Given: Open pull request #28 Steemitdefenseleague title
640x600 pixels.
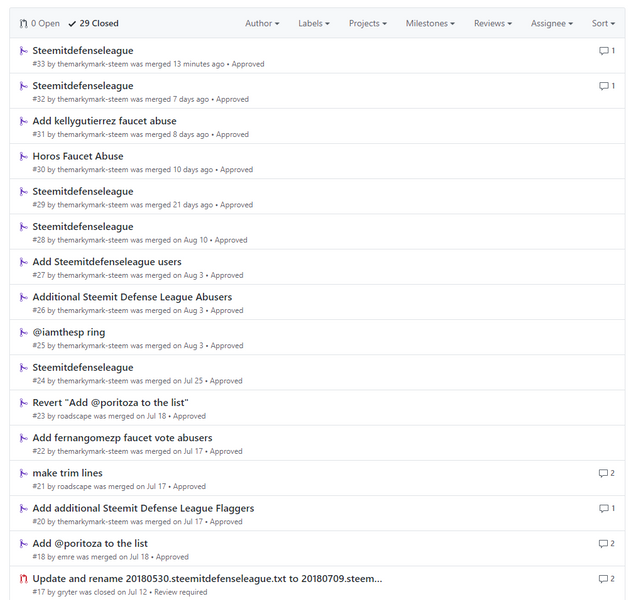Looking at the screenshot, I should coord(83,227).
